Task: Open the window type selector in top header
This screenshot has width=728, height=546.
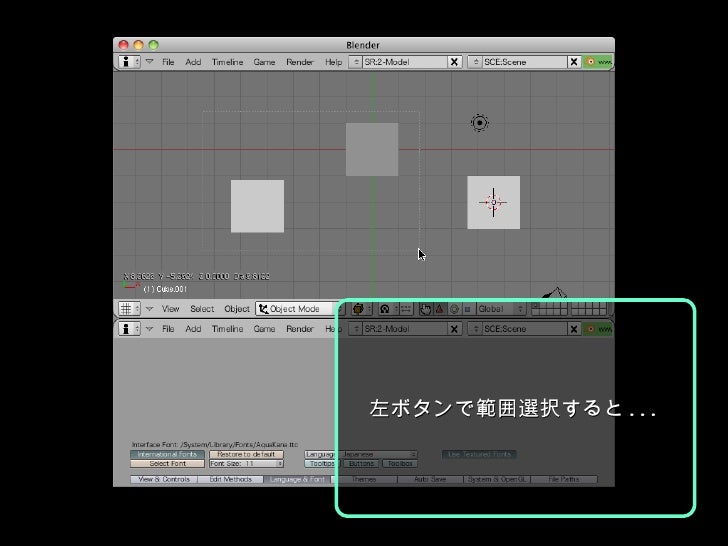Action: point(129,62)
